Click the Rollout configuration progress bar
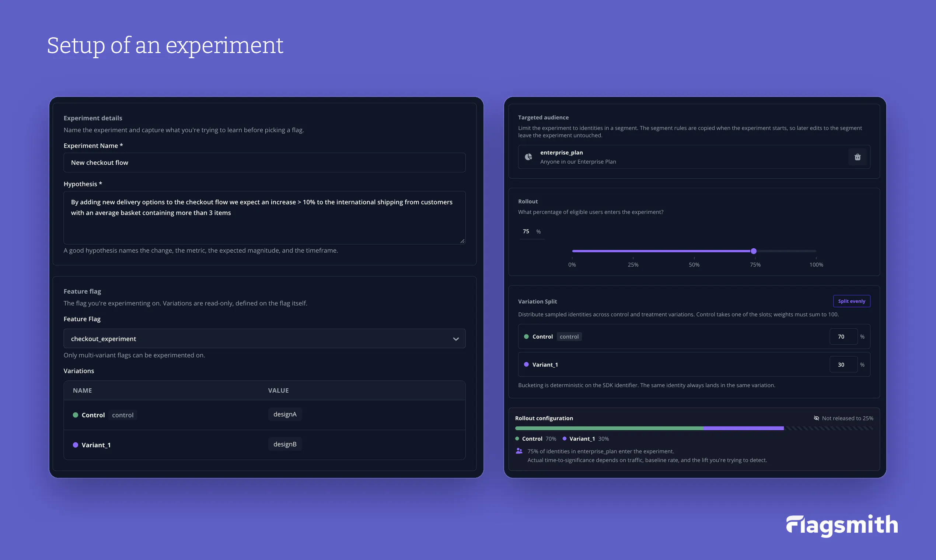 694,428
